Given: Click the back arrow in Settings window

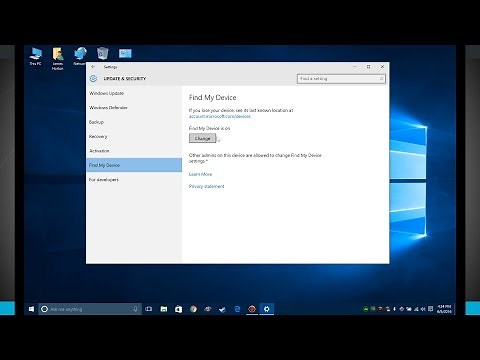Looking at the screenshot, I should click(x=93, y=67).
